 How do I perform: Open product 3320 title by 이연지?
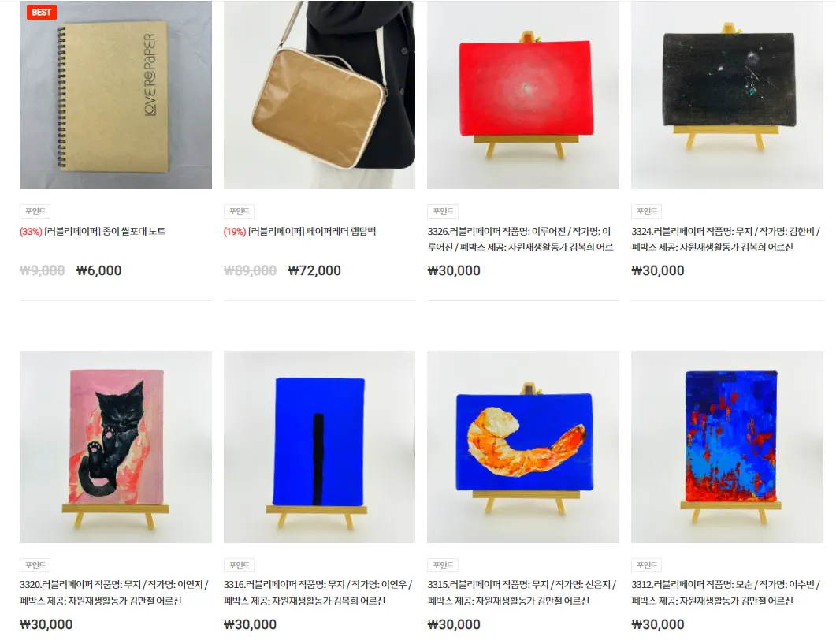coord(114,592)
